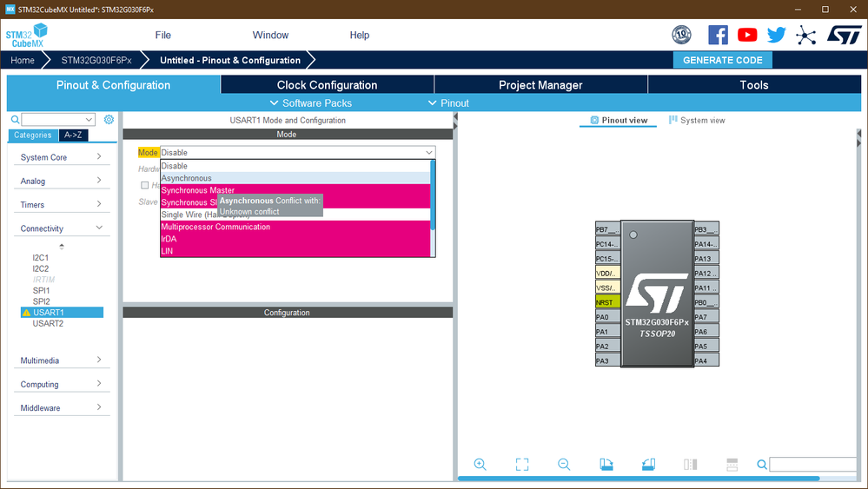
Task: Select the PA0 pin on the chip
Action: 608,317
